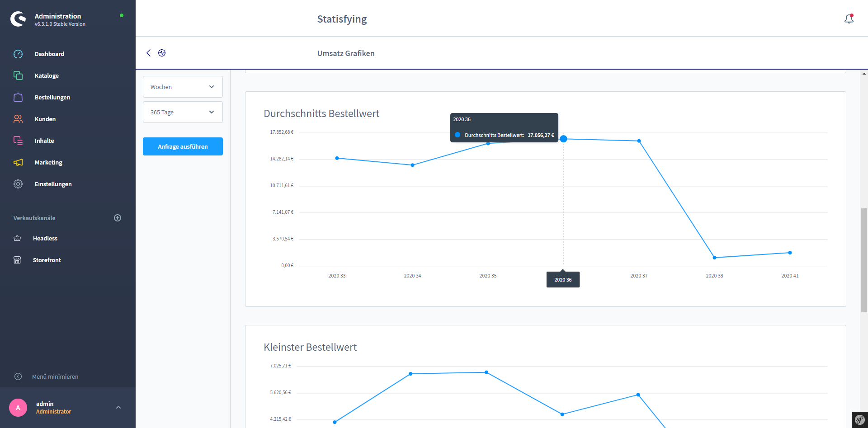Go back with the left chevron
Screen dimensions: 868x428
(148, 53)
